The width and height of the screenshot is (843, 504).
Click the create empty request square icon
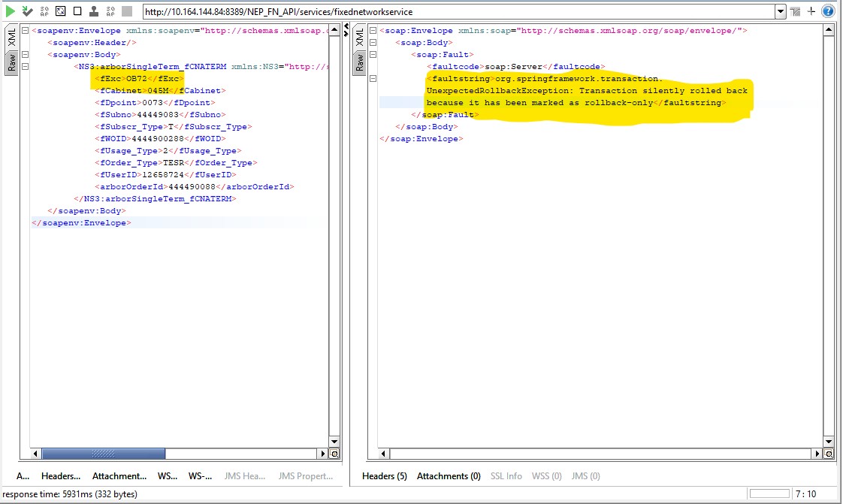point(77,11)
